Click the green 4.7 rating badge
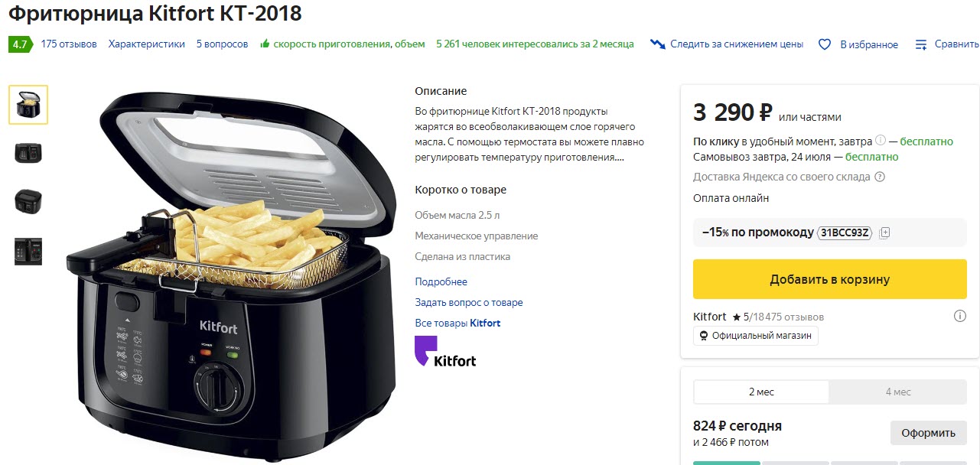 (19, 44)
